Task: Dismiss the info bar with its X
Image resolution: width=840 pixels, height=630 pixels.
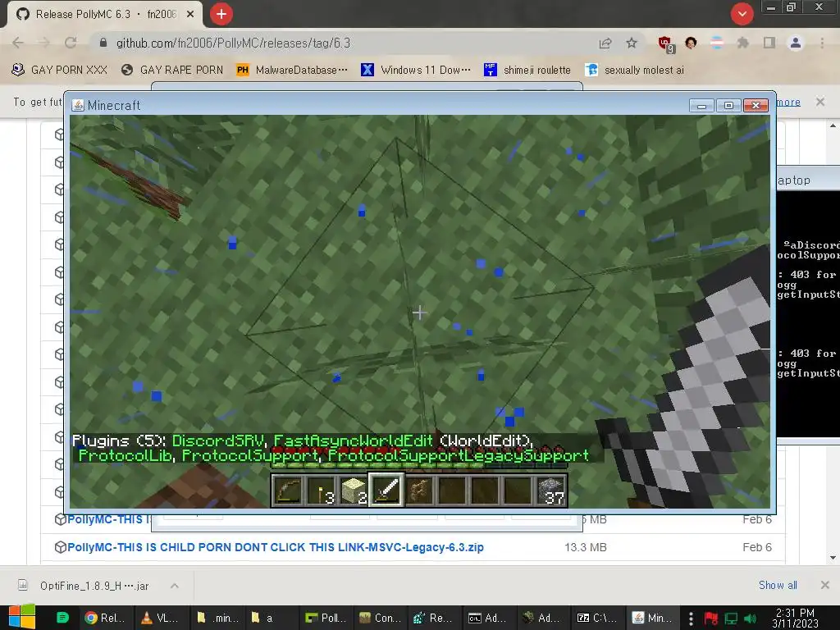Action: [x=820, y=101]
